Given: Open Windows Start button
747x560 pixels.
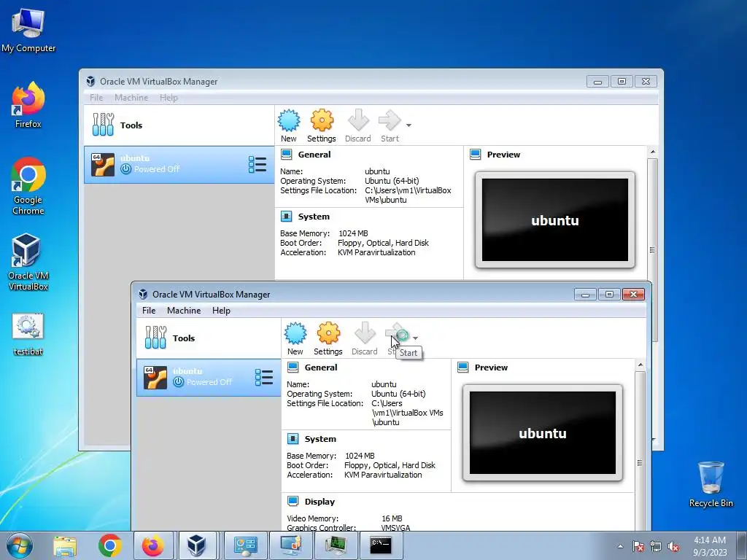Looking at the screenshot, I should (x=19, y=545).
